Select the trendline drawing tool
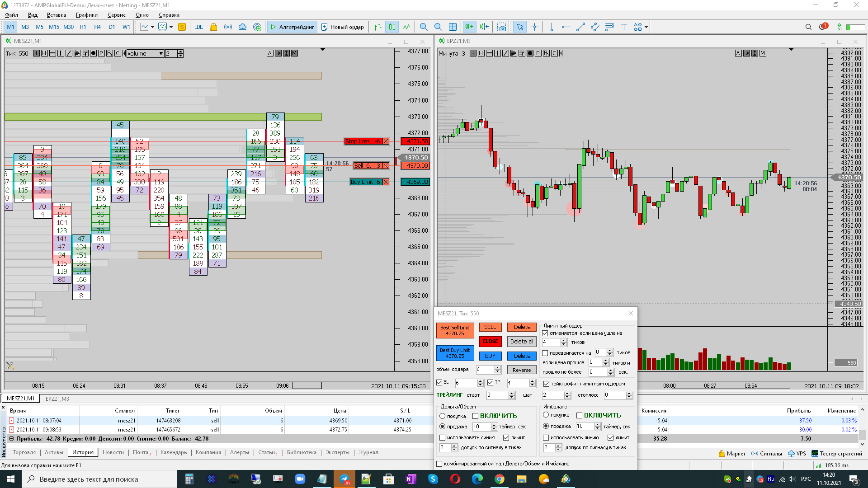The width and height of the screenshot is (868, 488). [580, 27]
